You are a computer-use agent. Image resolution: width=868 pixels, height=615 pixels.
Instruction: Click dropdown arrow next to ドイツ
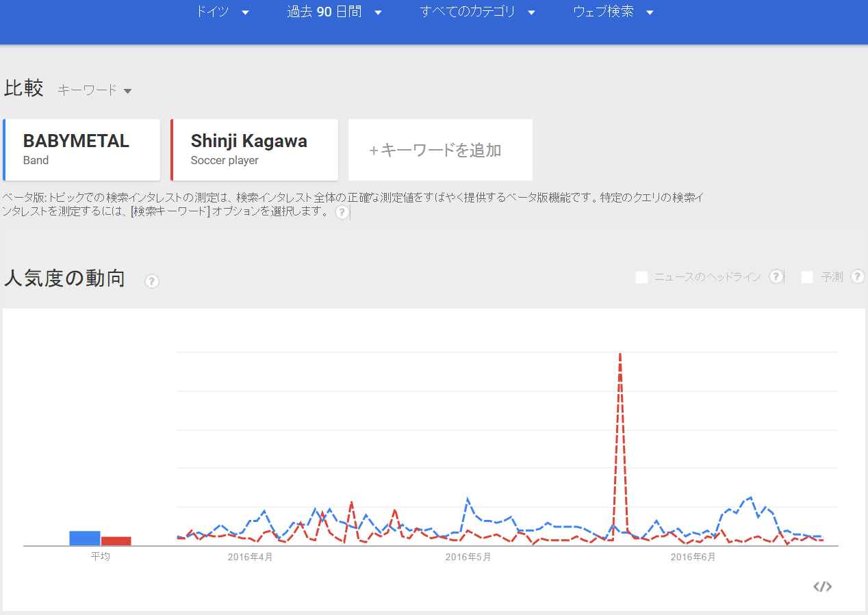246,12
